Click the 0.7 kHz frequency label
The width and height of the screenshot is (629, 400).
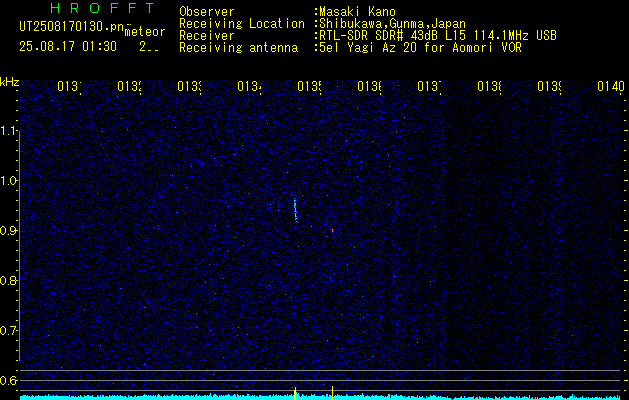[x=8, y=330]
